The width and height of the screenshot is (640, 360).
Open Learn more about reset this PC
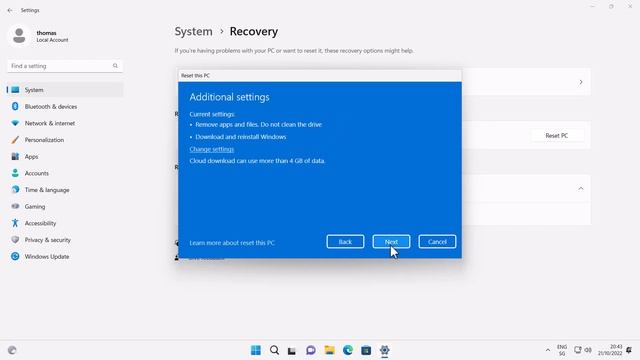click(x=232, y=242)
